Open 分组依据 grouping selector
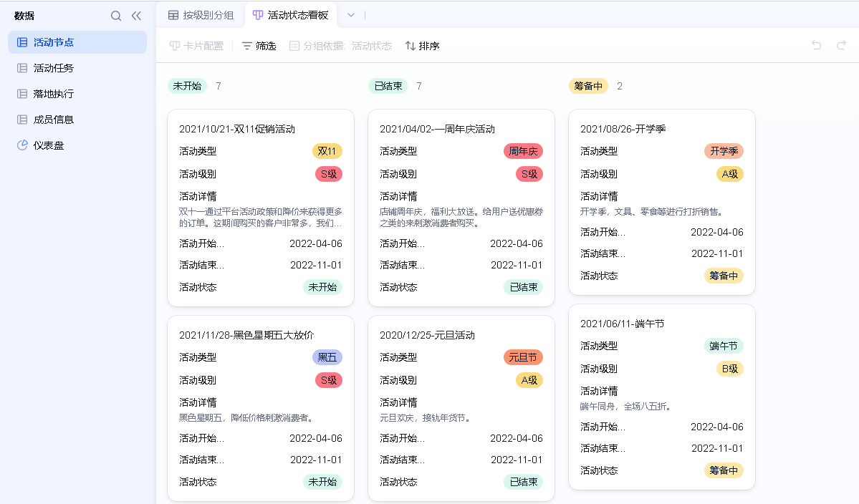 pos(341,46)
